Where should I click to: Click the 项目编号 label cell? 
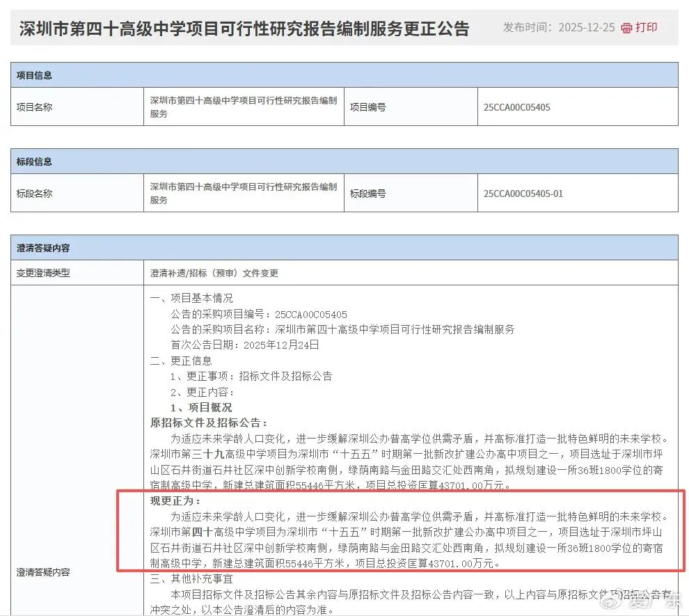coord(411,106)
